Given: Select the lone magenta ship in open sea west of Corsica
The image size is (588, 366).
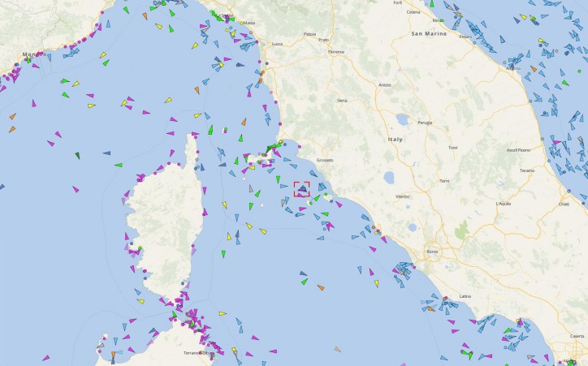Looking at the screenshot, I should click(x=76, y=189).
